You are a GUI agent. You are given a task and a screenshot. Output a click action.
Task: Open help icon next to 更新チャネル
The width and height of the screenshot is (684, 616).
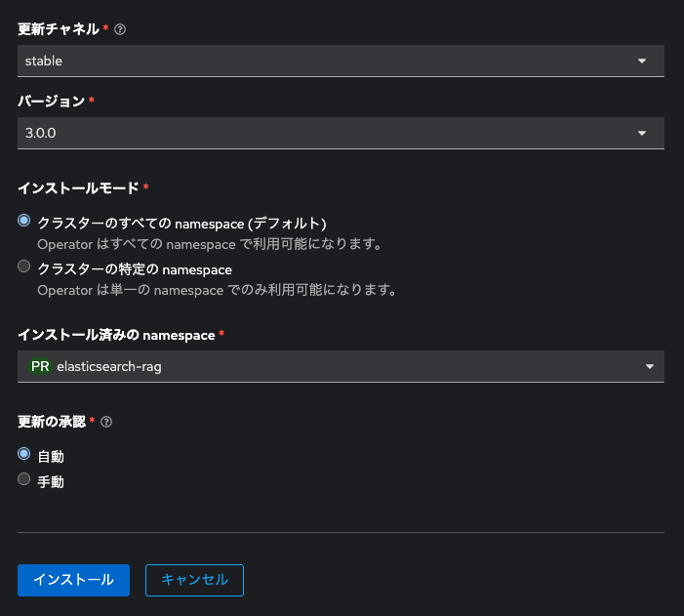coord(119,29)
